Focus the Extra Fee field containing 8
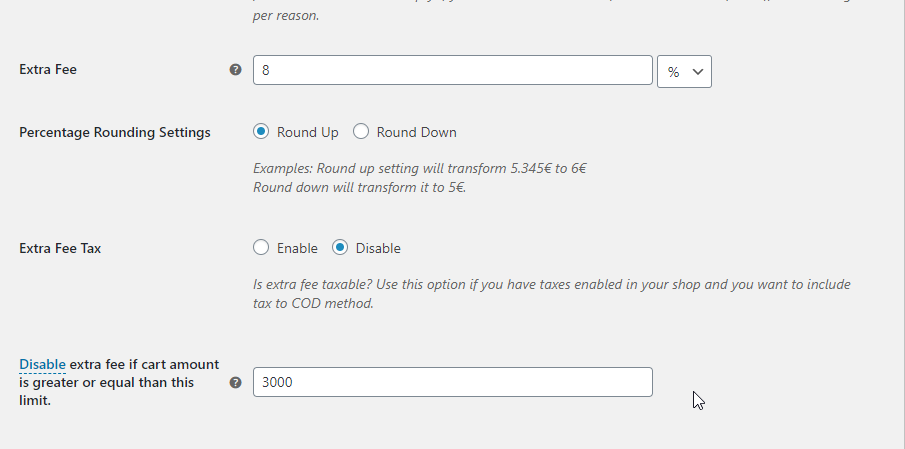Viewport: 905px width, 449px height. (452, 70)
